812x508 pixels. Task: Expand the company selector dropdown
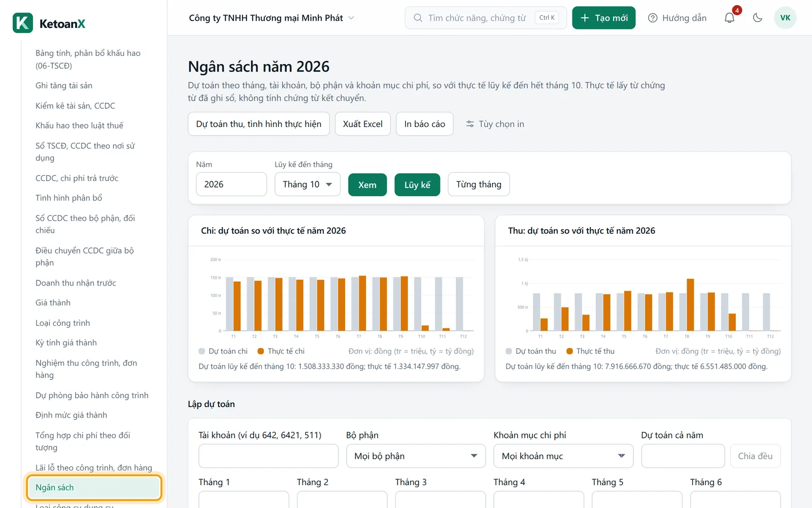[272, 18]
